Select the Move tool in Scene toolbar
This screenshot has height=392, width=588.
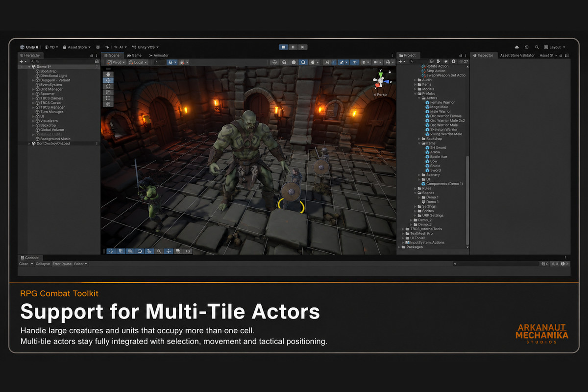pos(108,80)
